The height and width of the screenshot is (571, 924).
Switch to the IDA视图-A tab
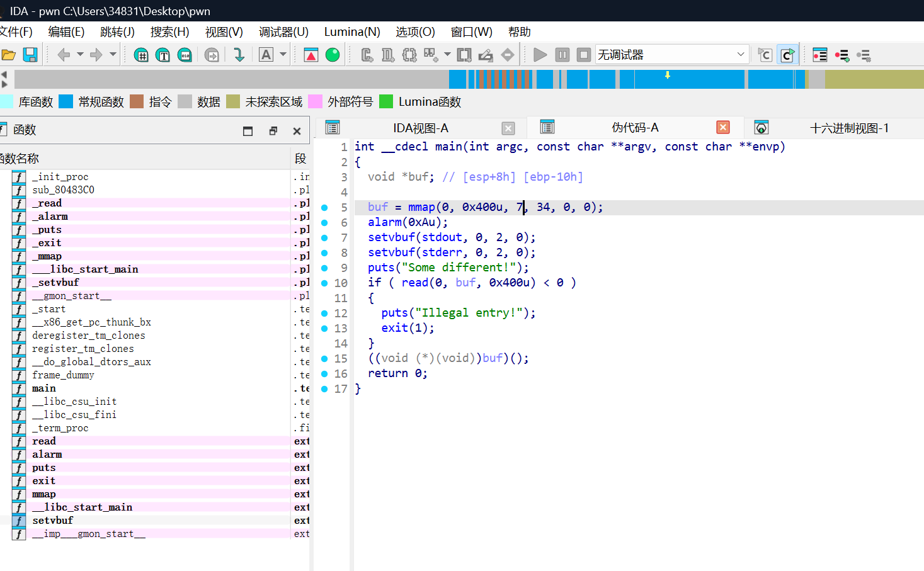click(x=420, y=128)
